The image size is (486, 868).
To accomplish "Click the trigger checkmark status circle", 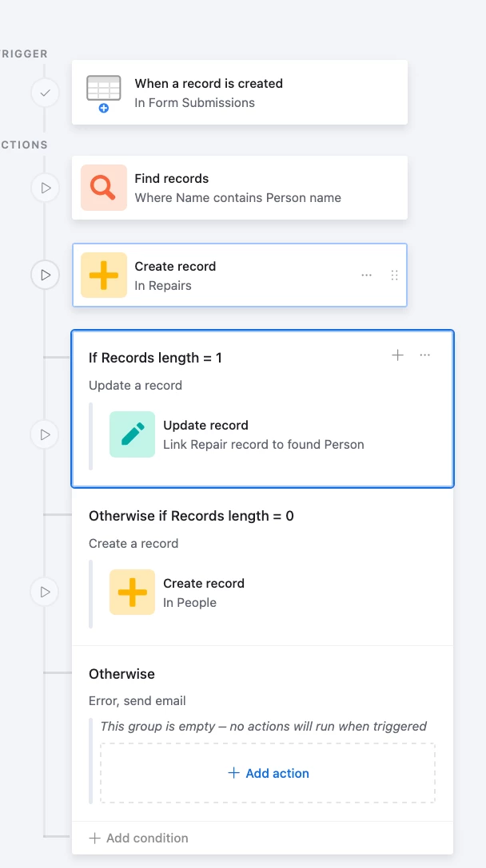I will click(46, 93).
